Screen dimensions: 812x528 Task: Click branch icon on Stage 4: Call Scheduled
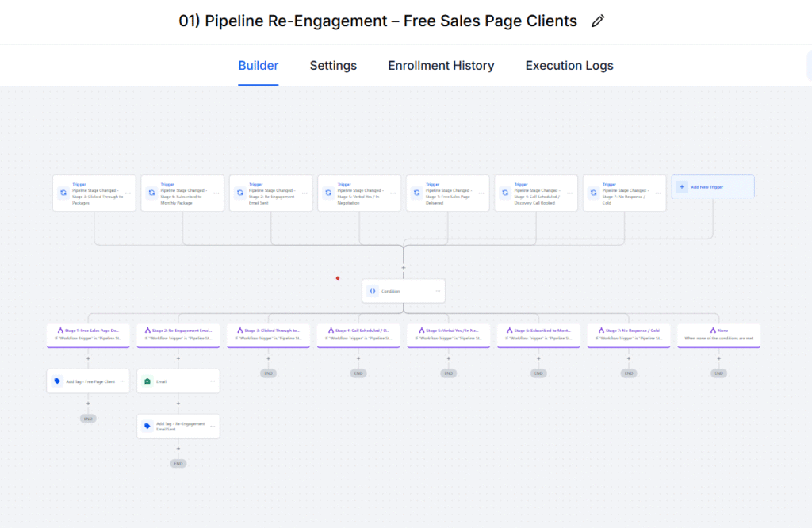[x=330, y=331]
